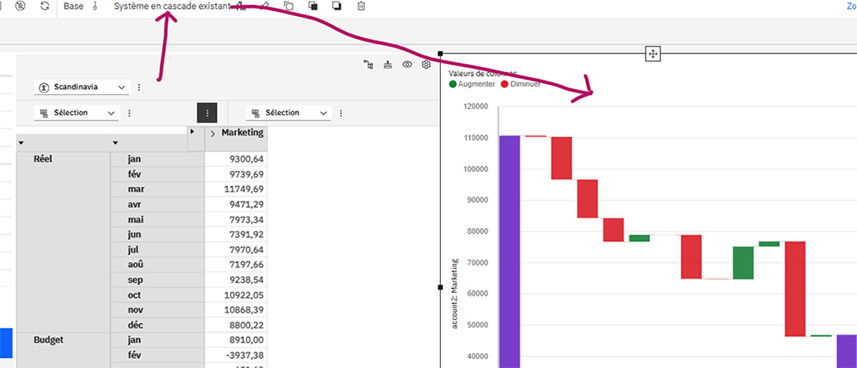Image resolution: width=857 pixels, height=368 pixels.
Task: Open the second row header dropdown triangle
Action: point(115,143)
